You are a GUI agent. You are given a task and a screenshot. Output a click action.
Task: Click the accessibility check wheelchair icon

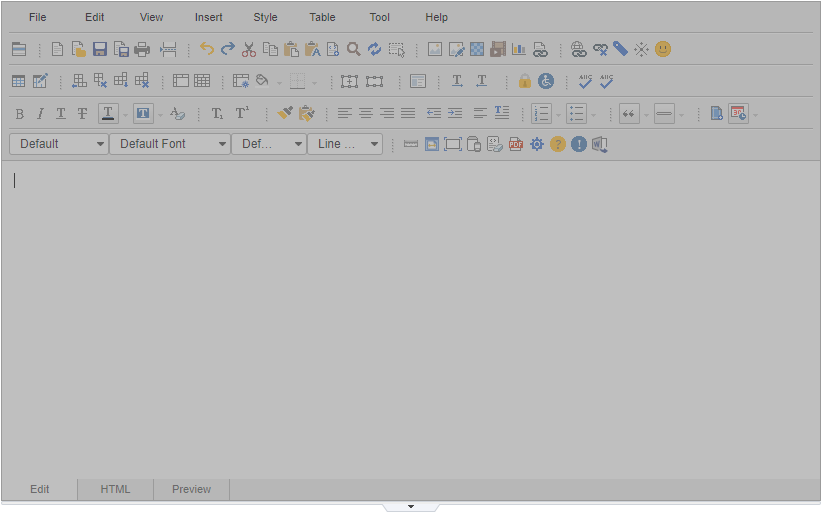[x=546, y=81]
